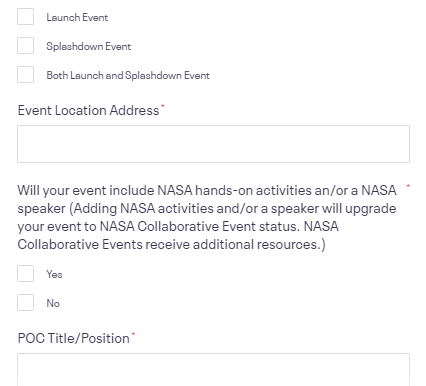Viewport: 426px width, 386px height.
Task: Click the red asterisk after POC Title/Position
Action: (x=133, y=334)
